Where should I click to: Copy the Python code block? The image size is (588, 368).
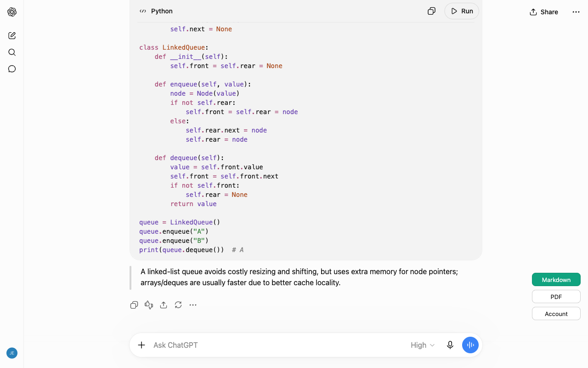(431, 11)
